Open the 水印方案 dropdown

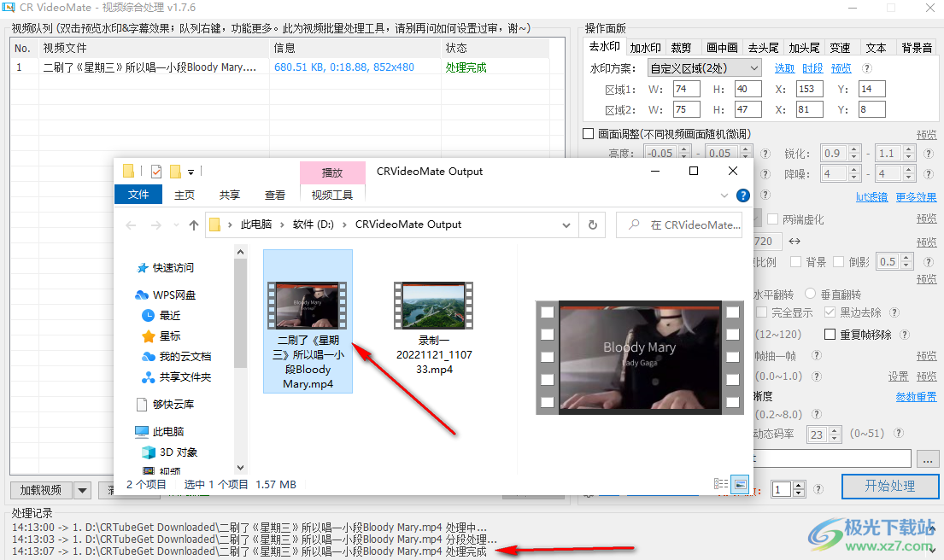coord(705,68)
